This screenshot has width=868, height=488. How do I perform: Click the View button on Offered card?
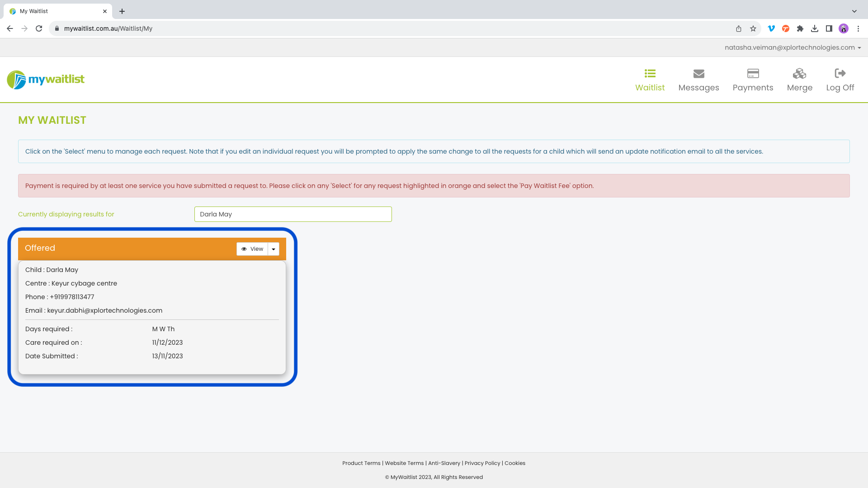(x=252, y=249)
